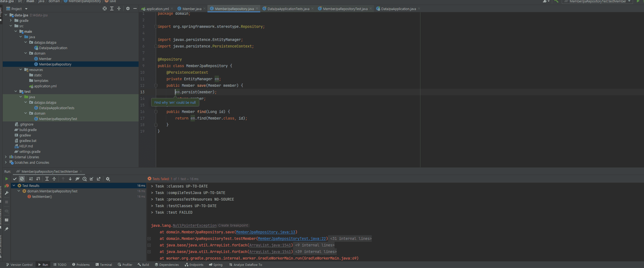Rerun the test with the green play icon
644x268 pixels.
coord(7,179)
